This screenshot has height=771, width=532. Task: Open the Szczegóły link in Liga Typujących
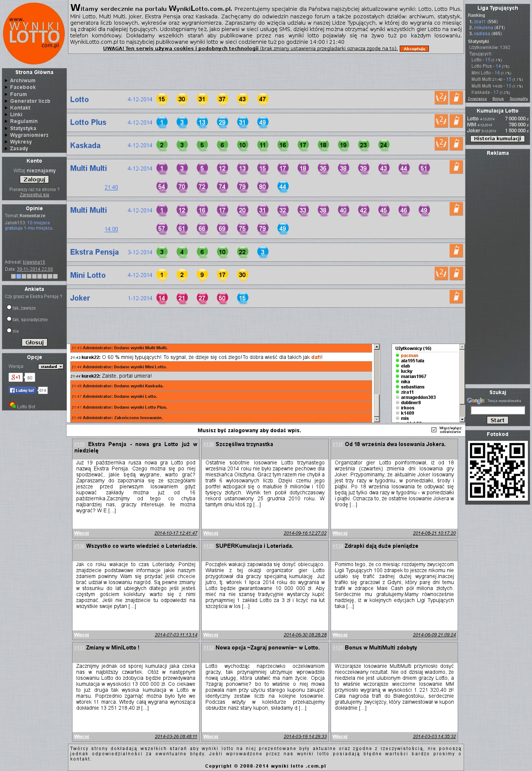pyautogui.click(x=519, y=99)
